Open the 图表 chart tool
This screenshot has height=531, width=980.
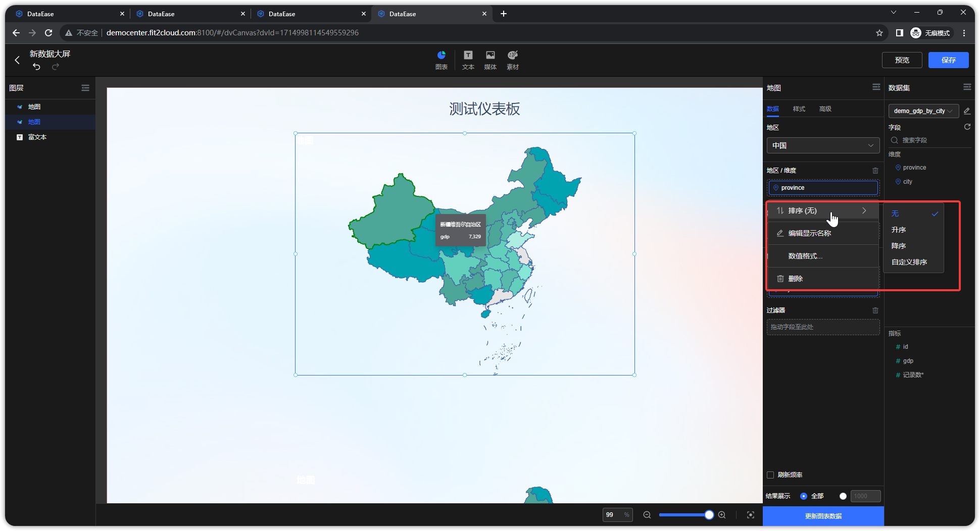point(441,60)
